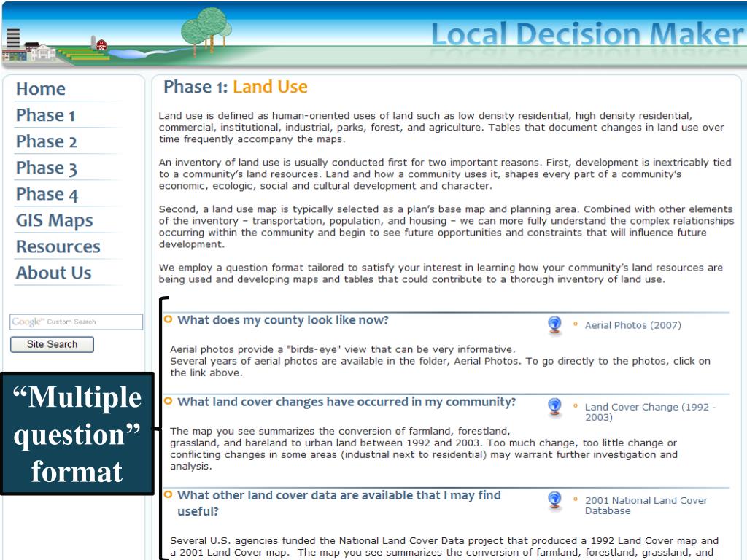747x560 pixels.
Task: Click orange bullet before county look question
Action: (168, 319)
